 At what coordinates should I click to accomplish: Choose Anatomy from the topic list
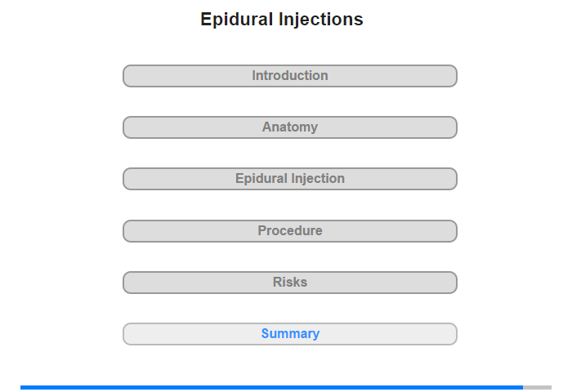290,127
